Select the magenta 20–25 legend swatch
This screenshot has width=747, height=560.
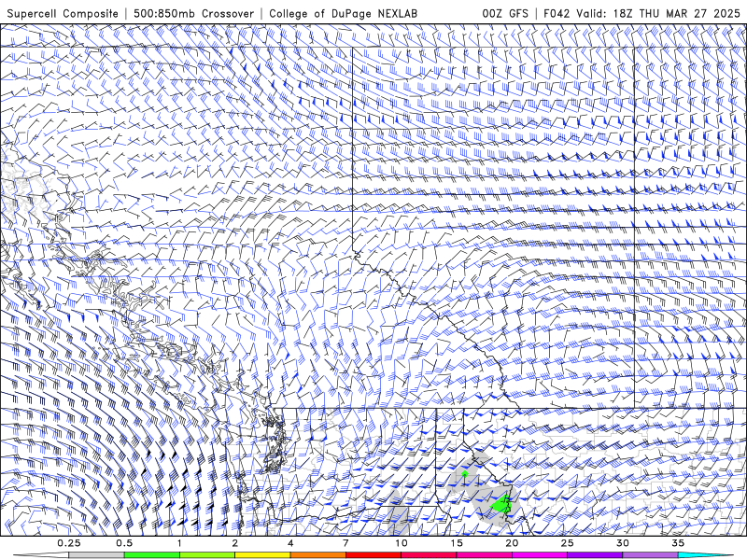(540, 555)
